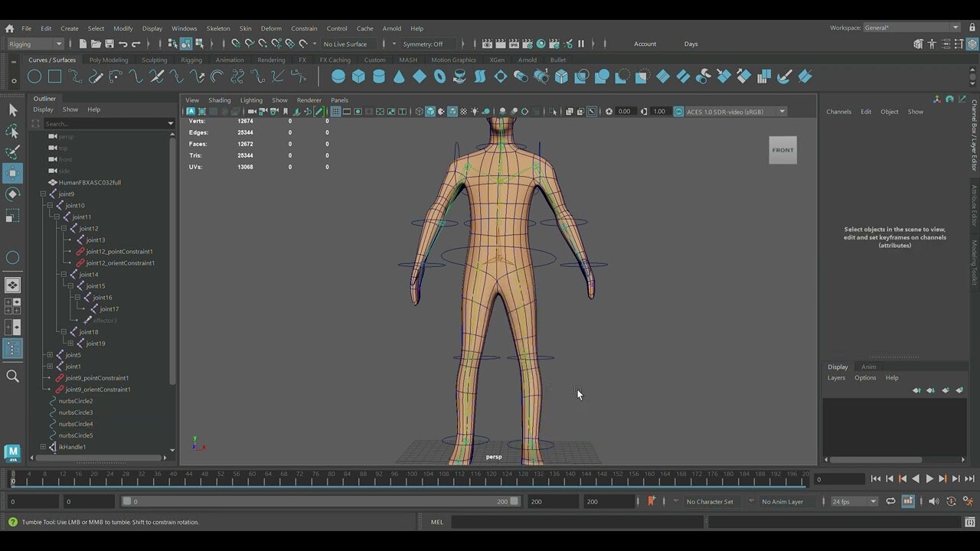Open the Skeleton menu
980x551 pixels.
point(217,28)
